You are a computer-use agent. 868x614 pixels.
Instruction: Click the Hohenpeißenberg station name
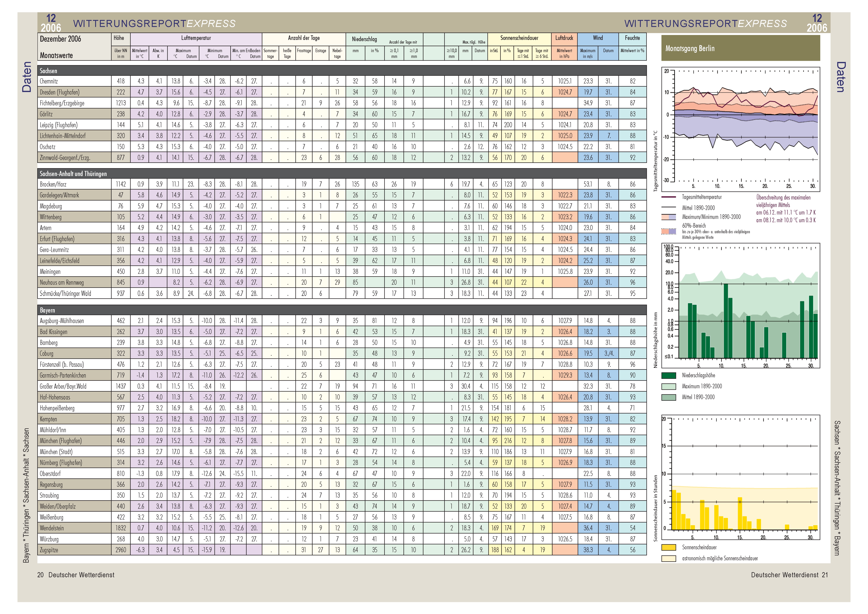click(57, 408)
